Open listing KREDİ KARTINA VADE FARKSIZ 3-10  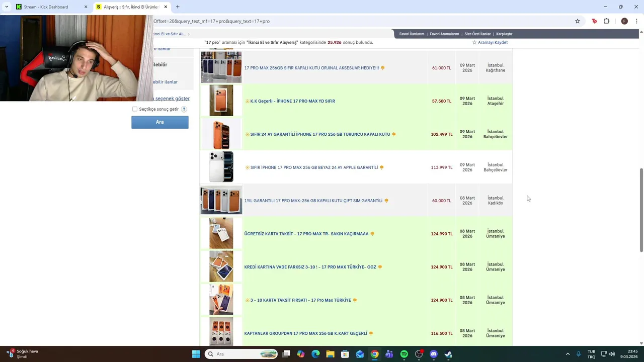tap(310, 267)
